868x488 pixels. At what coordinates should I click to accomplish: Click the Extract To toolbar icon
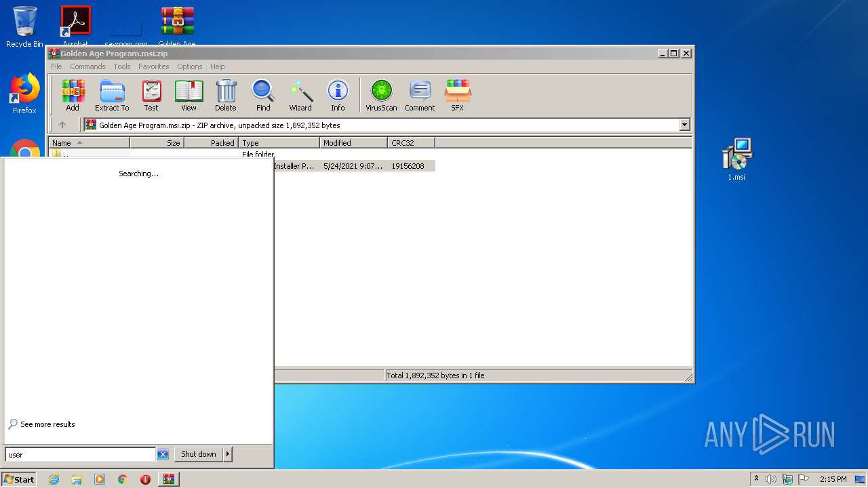tap(112, 96)
